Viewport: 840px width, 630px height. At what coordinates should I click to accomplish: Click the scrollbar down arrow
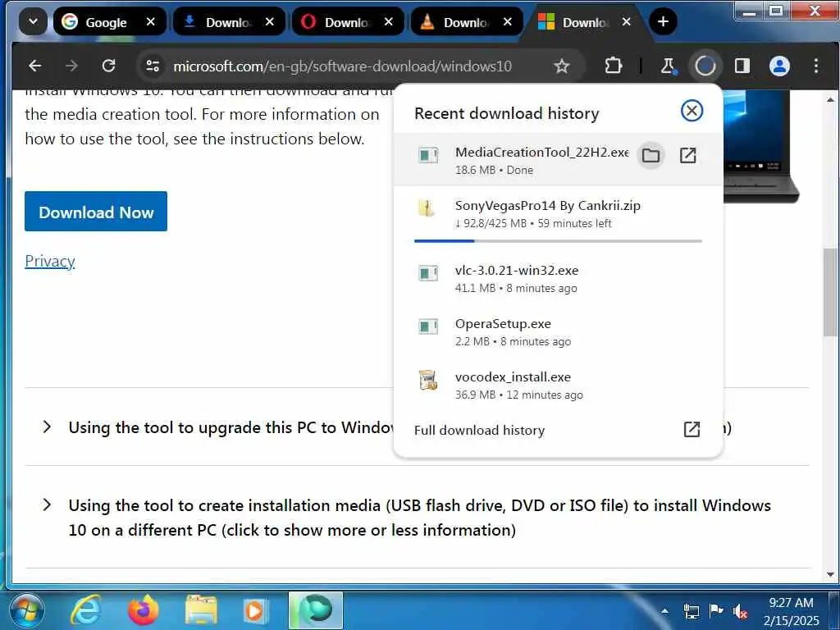830,574
